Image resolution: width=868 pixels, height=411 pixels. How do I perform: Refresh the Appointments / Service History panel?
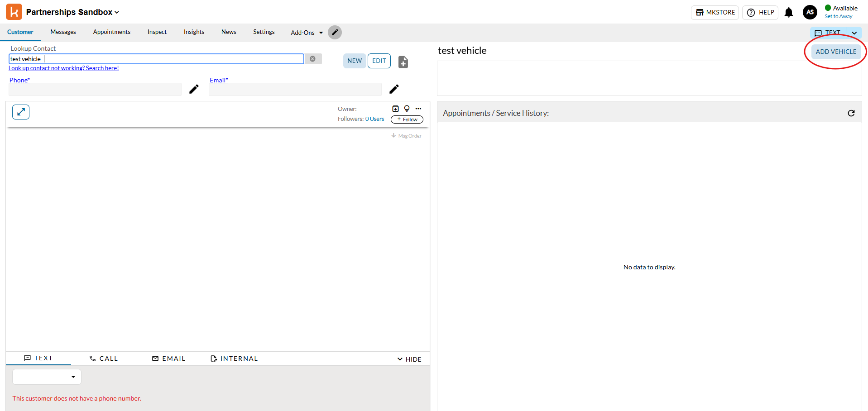click(x=851, y=113)
